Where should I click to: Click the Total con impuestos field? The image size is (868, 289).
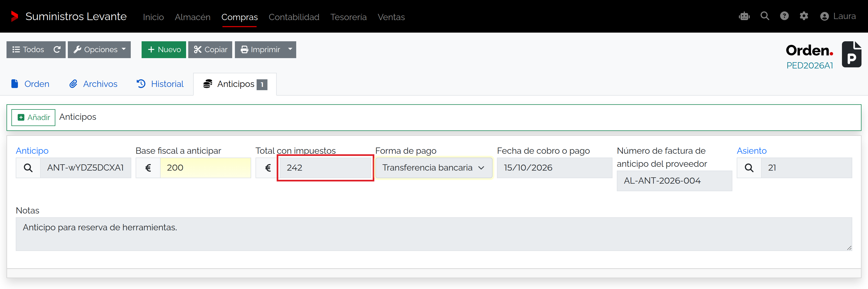click(x=325, y=168)
